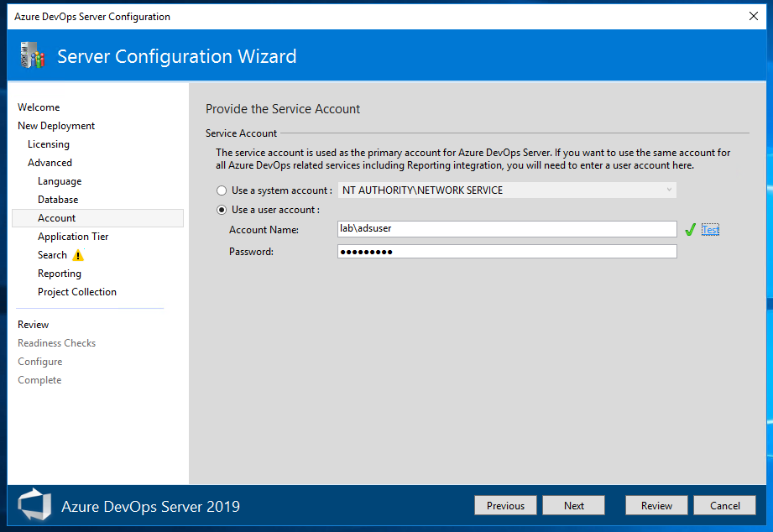Click the green account validation checkmark
Image resolution: width=773 pixels, height=532 pixels.
[690, 229]
